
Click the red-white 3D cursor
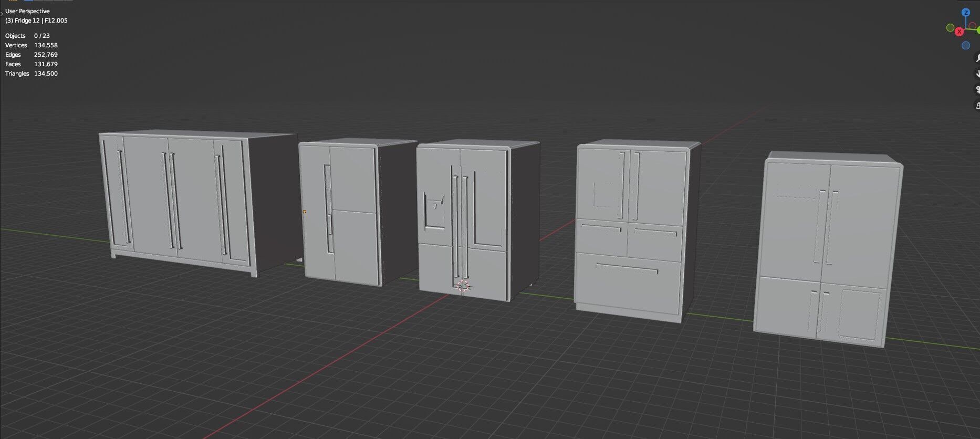click(463, 286)
